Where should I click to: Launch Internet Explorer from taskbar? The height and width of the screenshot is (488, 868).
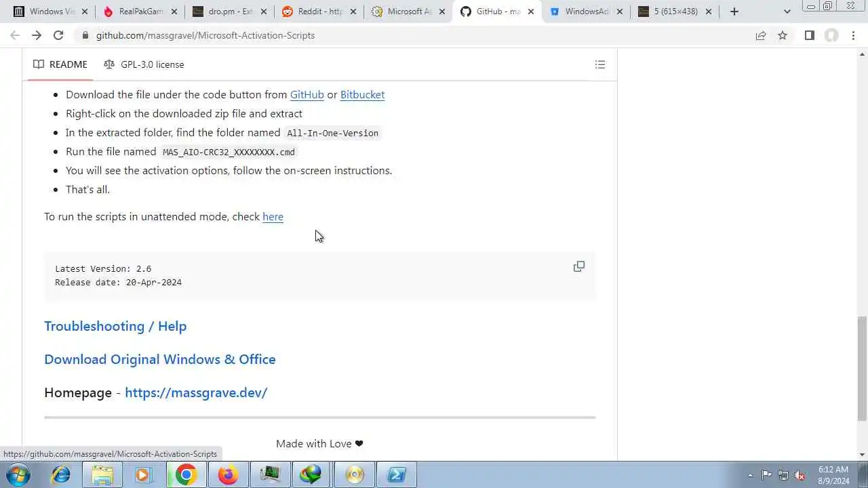[x=61, y=474]
